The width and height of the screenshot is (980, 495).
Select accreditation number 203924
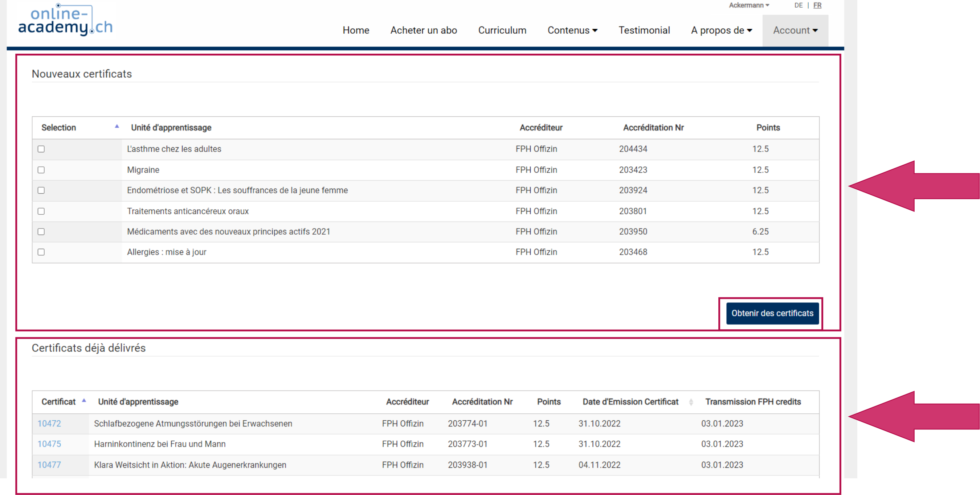pos(633,190)
